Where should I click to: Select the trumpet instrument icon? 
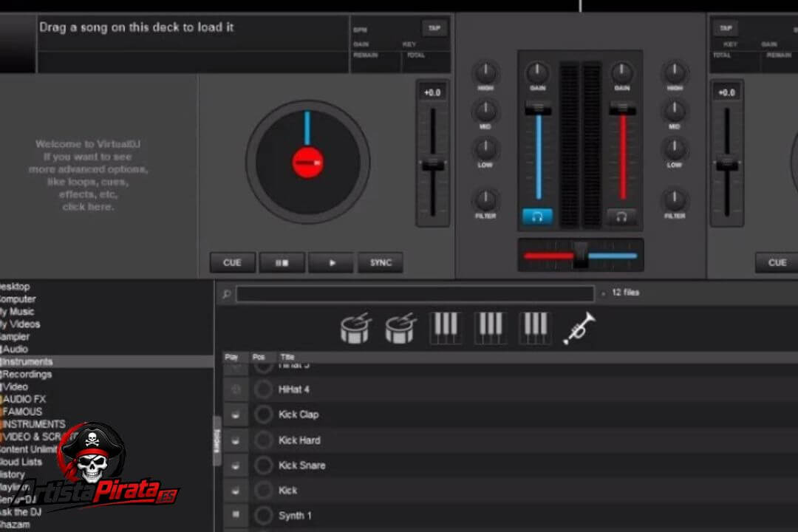580,328
